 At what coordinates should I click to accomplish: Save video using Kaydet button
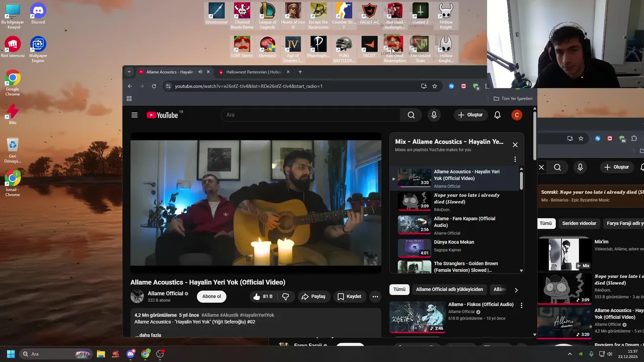[x=349, y=297]
